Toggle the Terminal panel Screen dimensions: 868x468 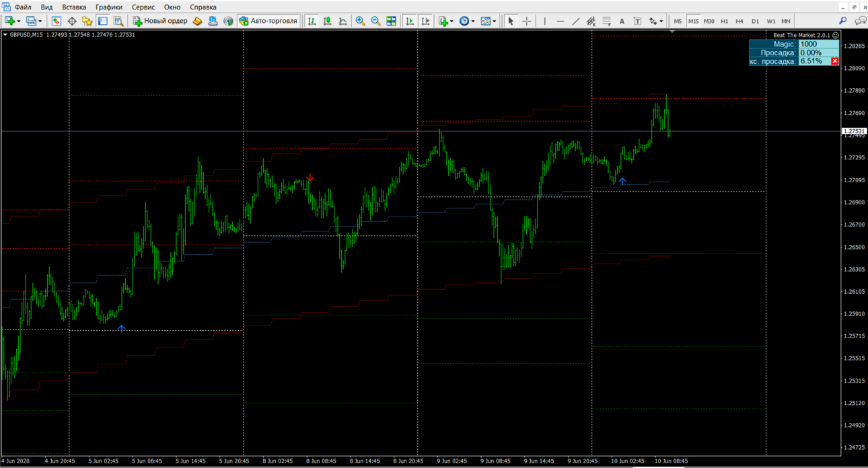click(x=102, y=21)
